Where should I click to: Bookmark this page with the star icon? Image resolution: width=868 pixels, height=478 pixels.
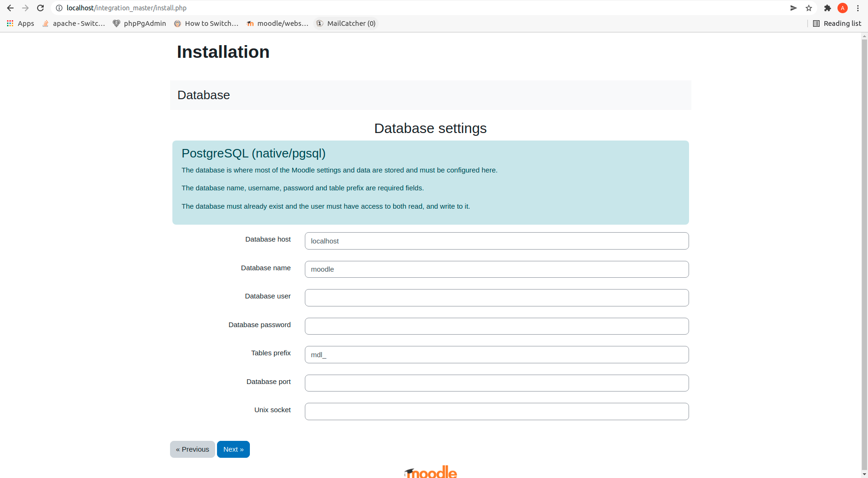coord(809,8)
